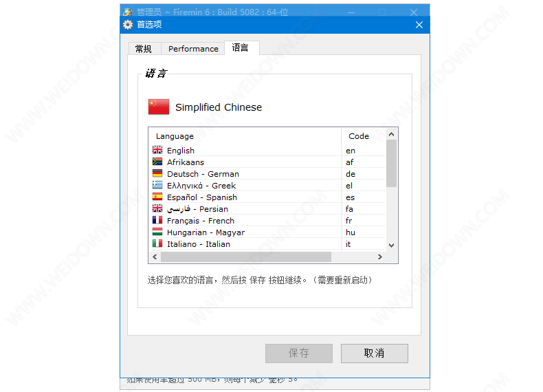543x392 pixels.
Task: Select Français - French entry
Action: tap(268, 221)
